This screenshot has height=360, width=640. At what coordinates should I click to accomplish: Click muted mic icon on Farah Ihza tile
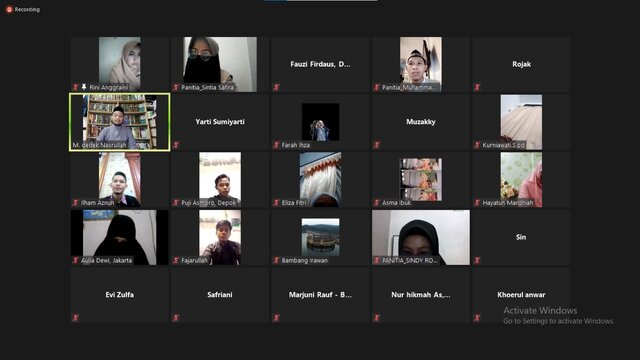(x=276, y=145)
